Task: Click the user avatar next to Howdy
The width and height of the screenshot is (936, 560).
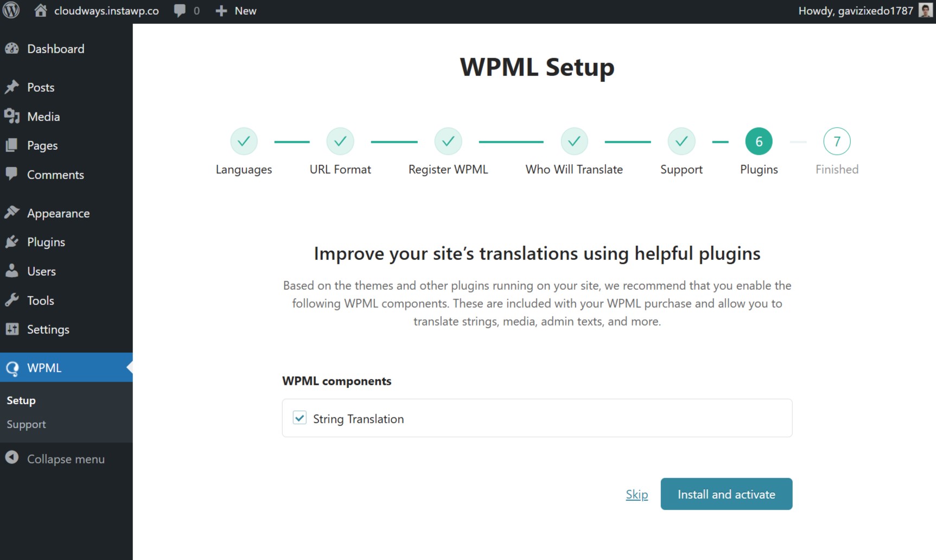Action: tap(925, 11)
